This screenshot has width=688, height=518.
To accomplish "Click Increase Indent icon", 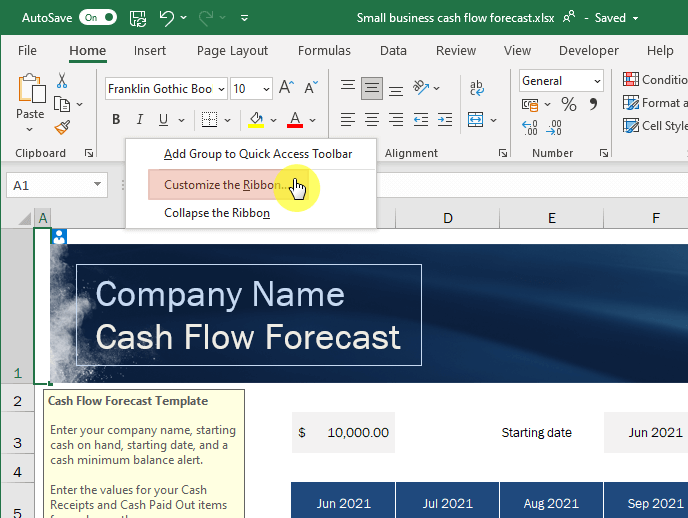I will pos(444,119).
